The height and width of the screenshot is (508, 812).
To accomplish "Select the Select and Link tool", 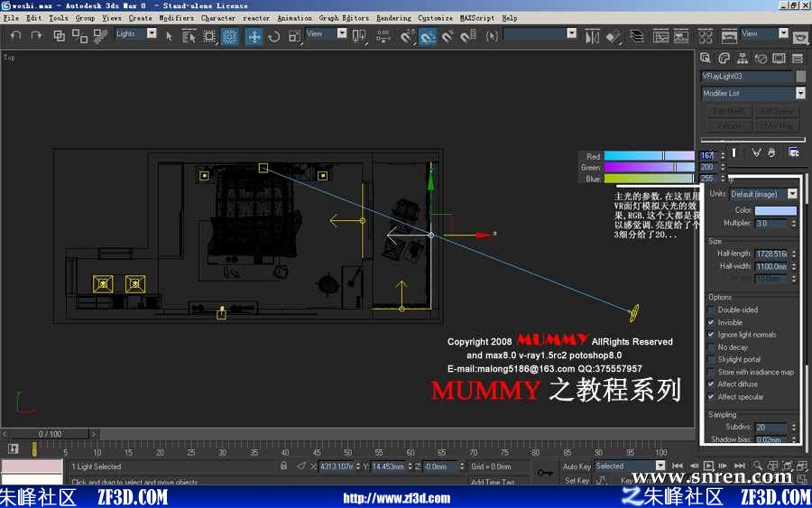I will click(x=59, y=36).
